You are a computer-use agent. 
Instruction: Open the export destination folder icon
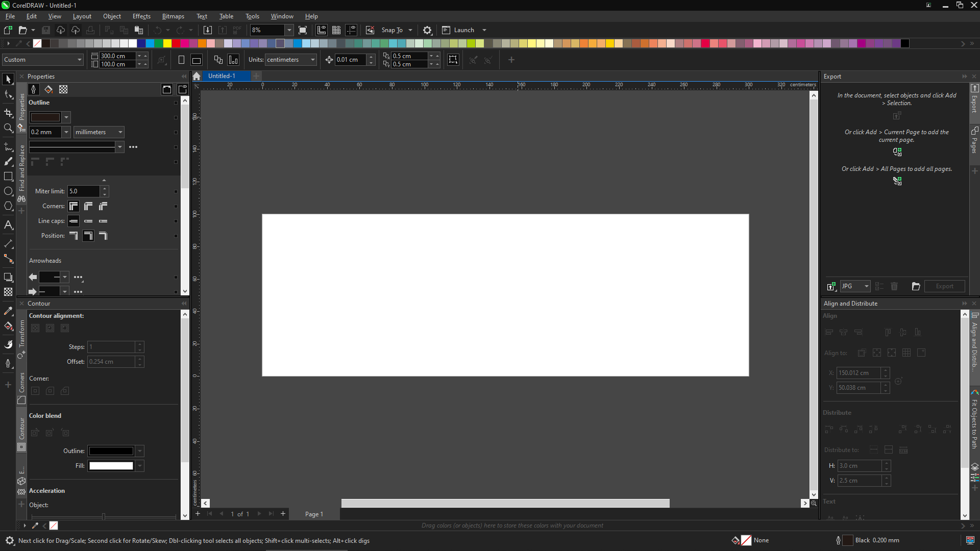(x=916, y=286)
